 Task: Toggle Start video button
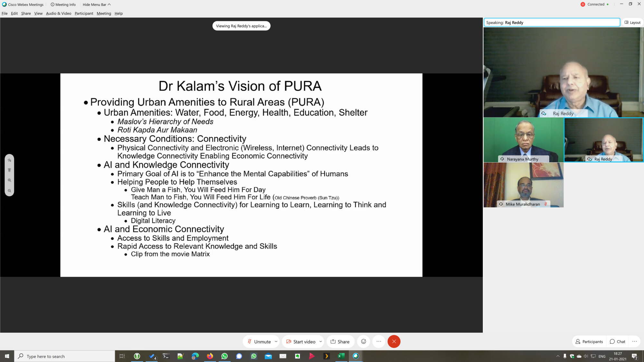point(301,341)
